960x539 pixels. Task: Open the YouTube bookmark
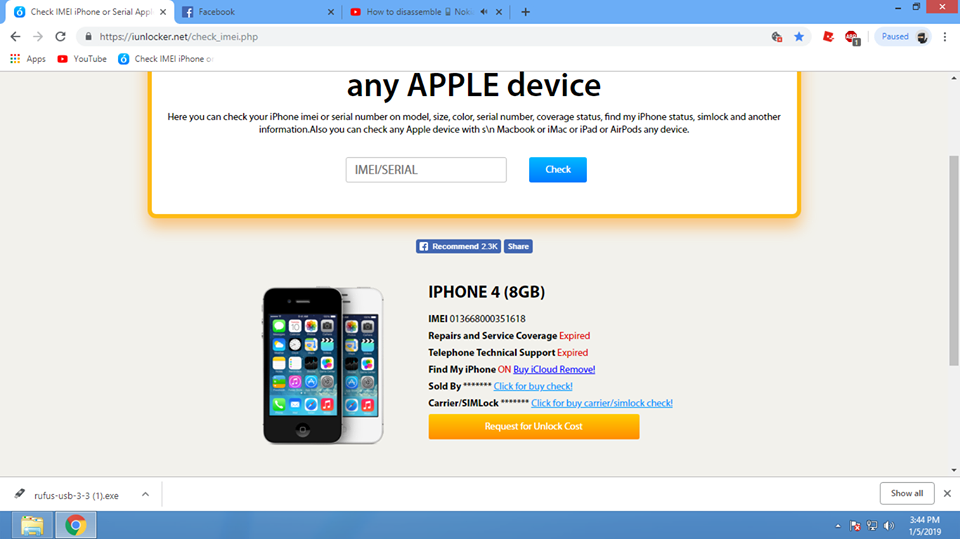[x=81, y=59]
